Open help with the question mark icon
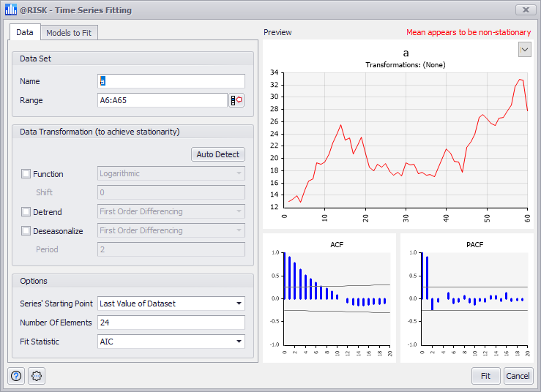Image resolution: width=541 pixels, height=392 pixels. click(17, 376)
